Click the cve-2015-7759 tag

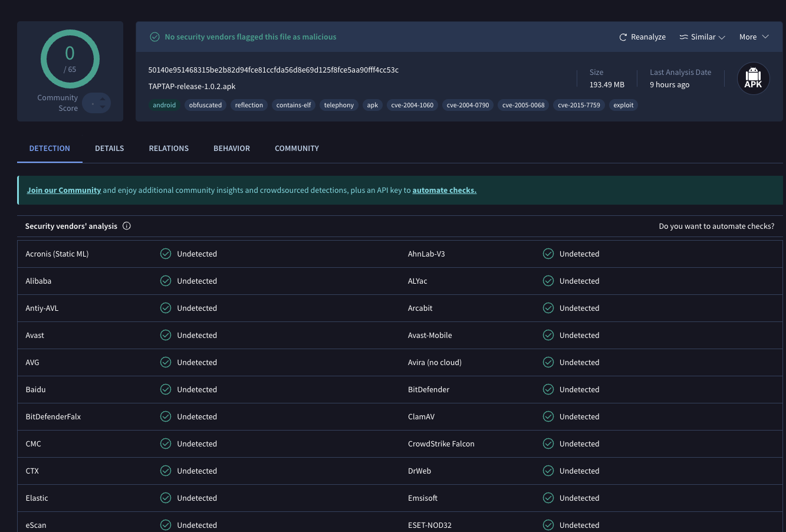tap(579, 105)
